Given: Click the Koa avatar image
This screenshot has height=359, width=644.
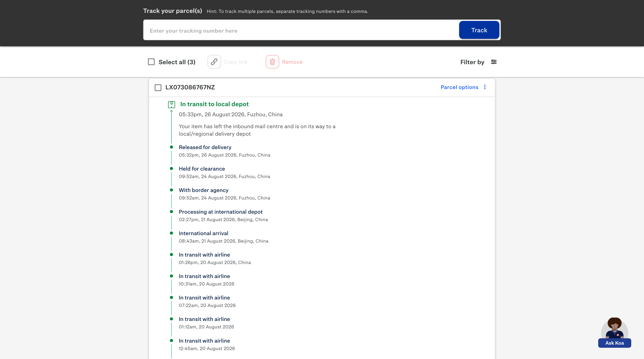Looking at the screenshot, I should tap(615, 328).
